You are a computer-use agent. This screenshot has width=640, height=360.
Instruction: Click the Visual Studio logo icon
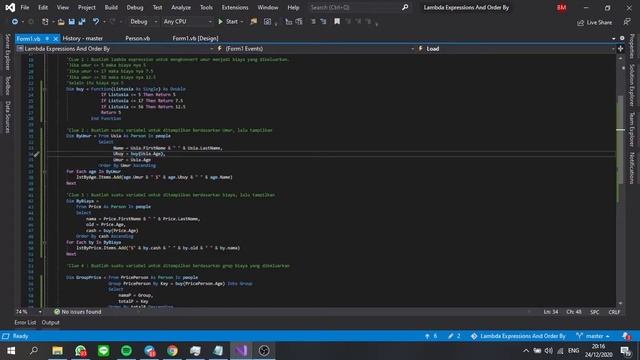(10, 7)
